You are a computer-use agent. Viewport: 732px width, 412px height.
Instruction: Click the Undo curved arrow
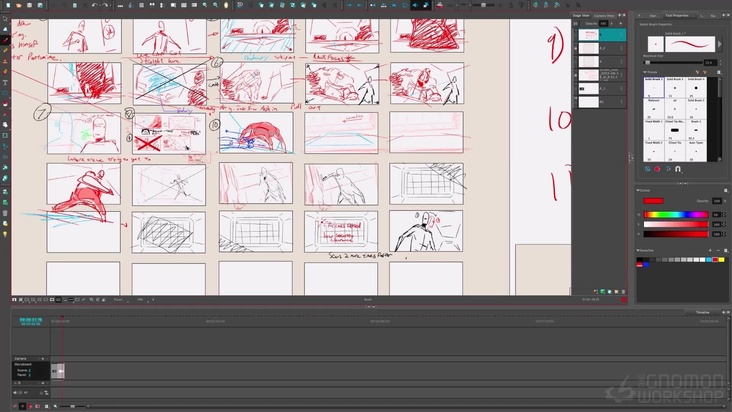tap(95, 5)
